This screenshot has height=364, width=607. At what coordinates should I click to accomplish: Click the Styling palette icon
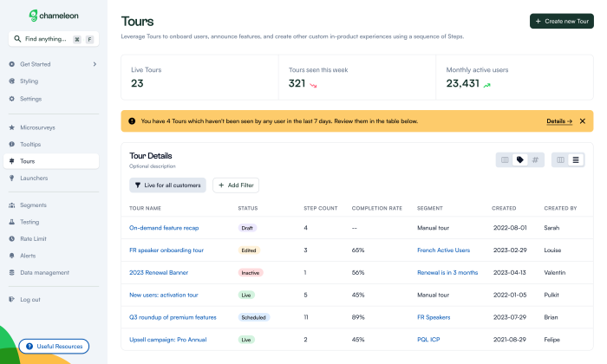pos(11,81)
